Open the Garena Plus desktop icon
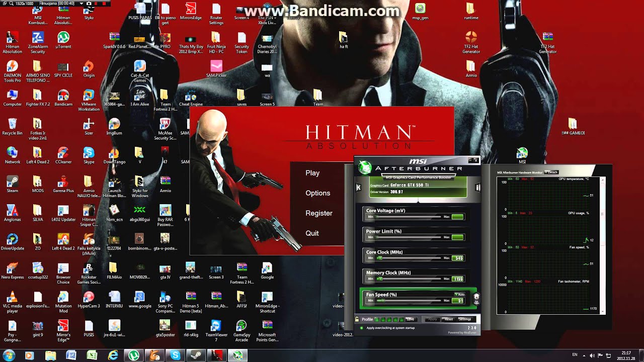This screenshot has width=644, height=362. coord(63,184)
